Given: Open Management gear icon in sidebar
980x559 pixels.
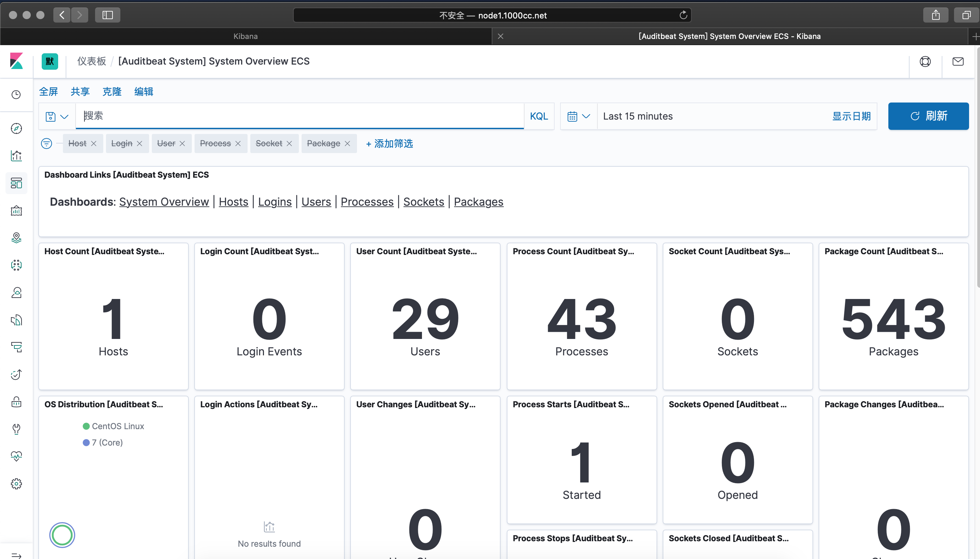Looking at the screenshot, I should pos(16,483).
